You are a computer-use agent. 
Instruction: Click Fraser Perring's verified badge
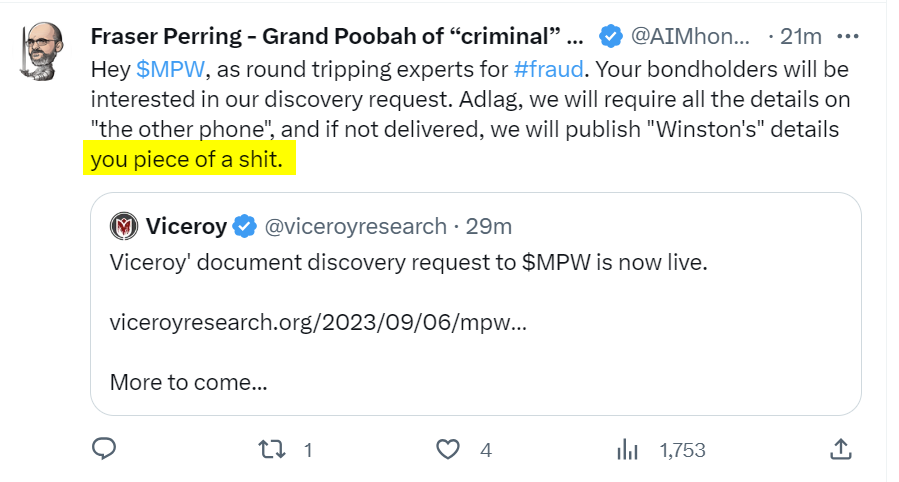click(x=610, y=37)
